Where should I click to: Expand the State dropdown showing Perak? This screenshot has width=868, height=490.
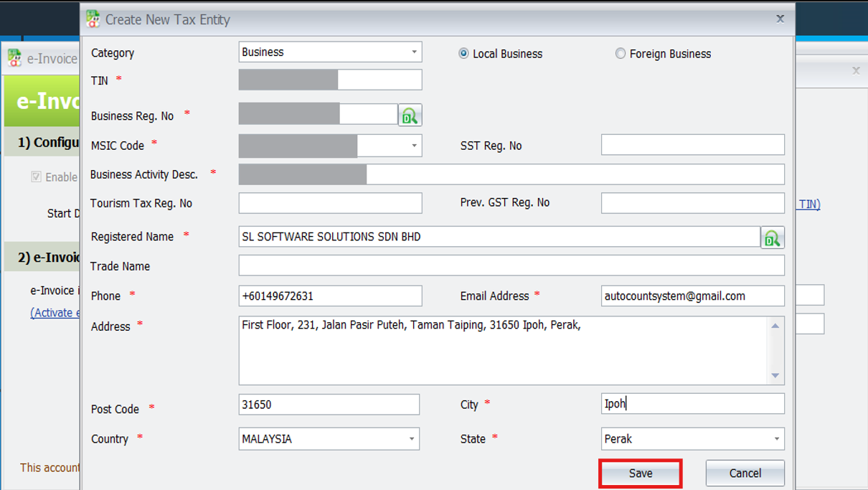pyautogui.click(x=776, y=439)
